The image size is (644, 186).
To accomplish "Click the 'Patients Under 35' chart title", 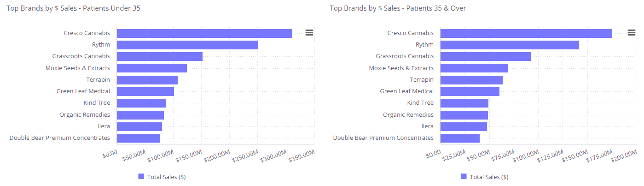I will (x=74, y=8).
